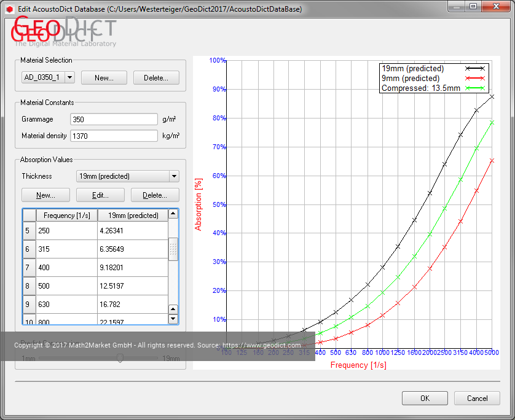Click the Frequency [1/s] column header

[x=66, y=216]
